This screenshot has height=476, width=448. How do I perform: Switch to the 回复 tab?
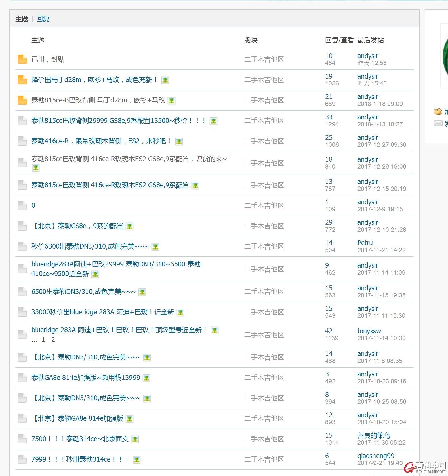[x=43, y=19]
